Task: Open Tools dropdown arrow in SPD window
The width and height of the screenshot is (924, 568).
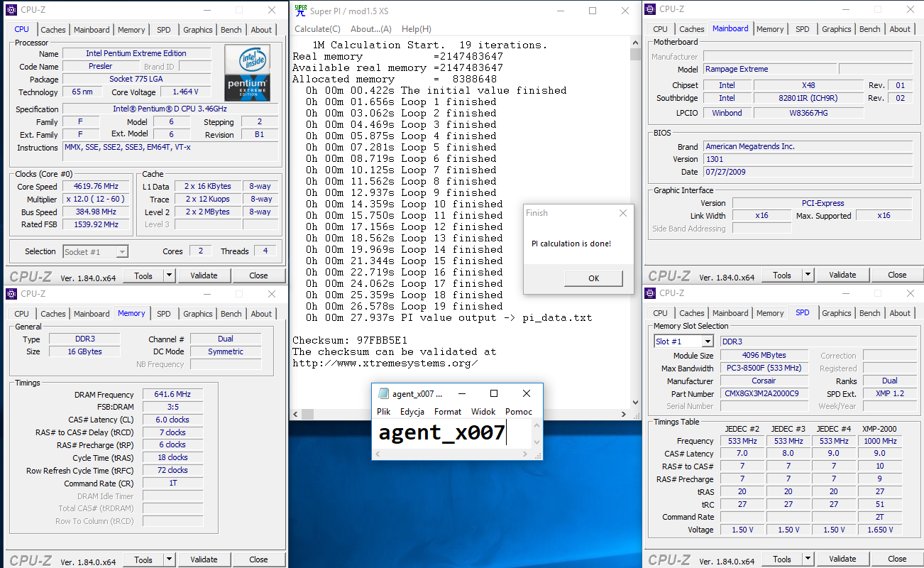Action: point(808,559)
